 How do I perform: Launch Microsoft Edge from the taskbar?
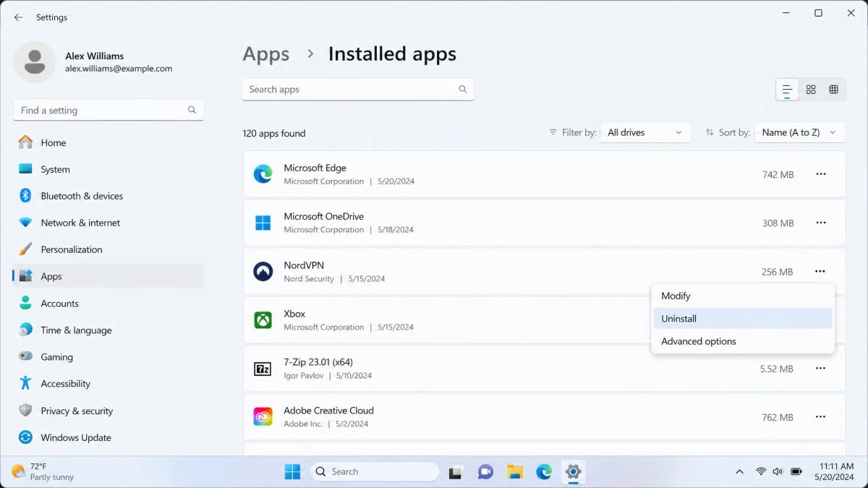[544, 472]
